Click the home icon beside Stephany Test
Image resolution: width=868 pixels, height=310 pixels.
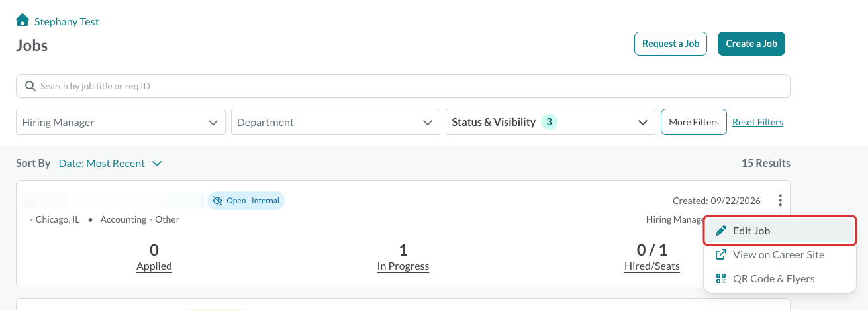tap(23, 21)
